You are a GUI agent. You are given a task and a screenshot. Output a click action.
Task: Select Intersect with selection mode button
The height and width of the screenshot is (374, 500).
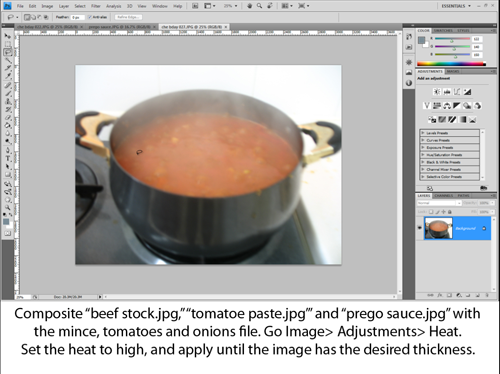[x=46, y=17]
